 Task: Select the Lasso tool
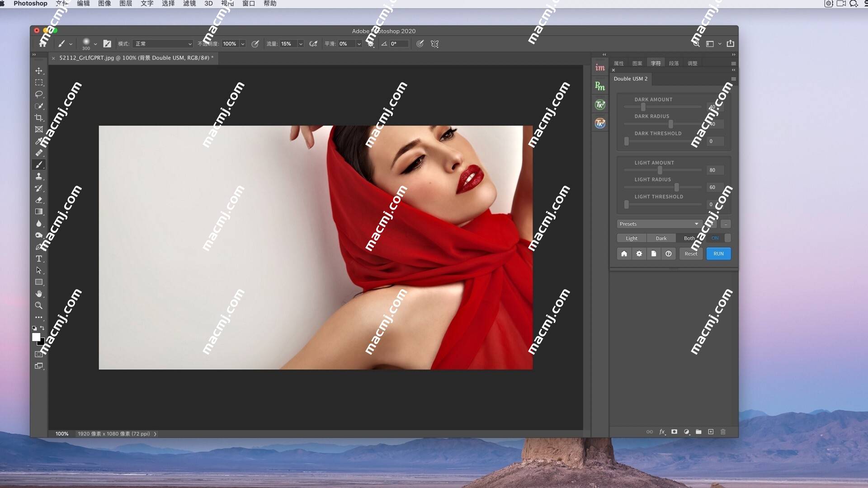click(38, 94)
